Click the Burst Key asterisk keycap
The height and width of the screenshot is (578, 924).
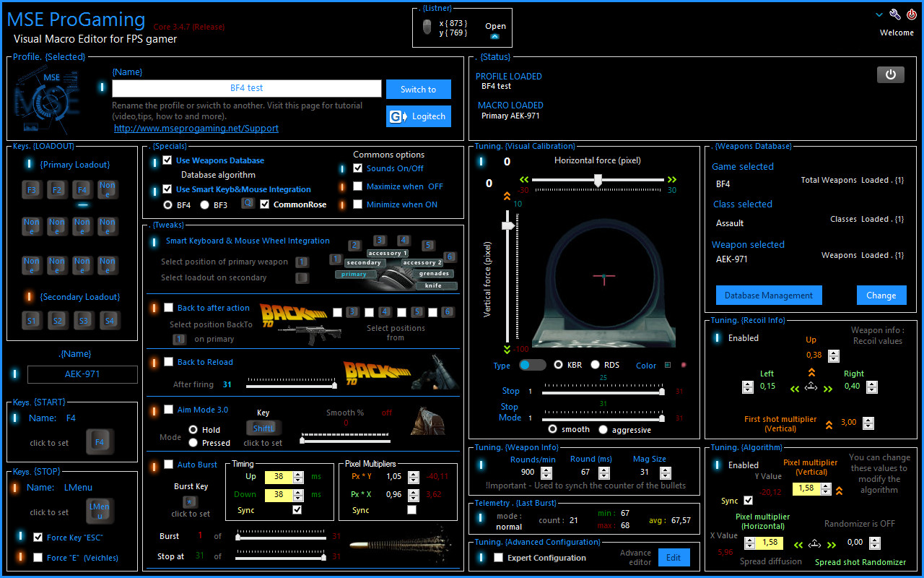tap(190, 501)
